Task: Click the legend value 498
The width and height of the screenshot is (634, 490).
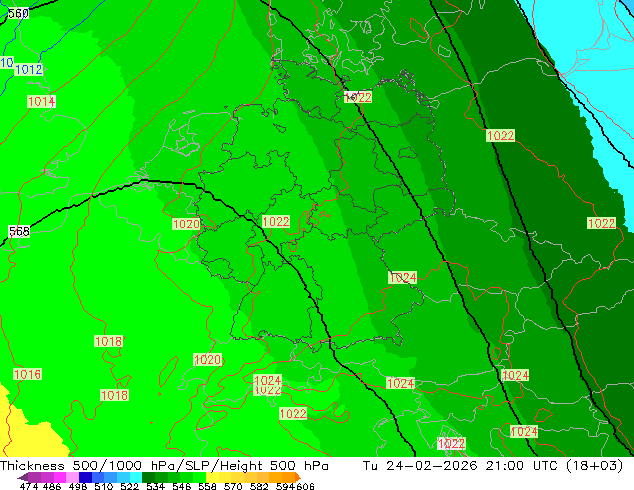Action: [78, 486]
